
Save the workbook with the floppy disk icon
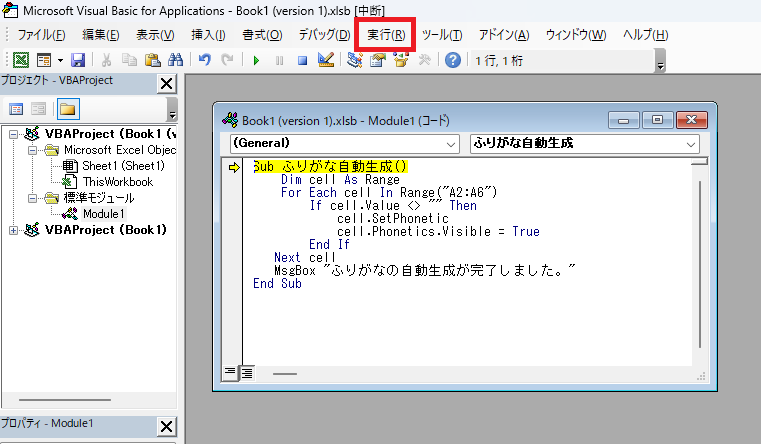77,61
